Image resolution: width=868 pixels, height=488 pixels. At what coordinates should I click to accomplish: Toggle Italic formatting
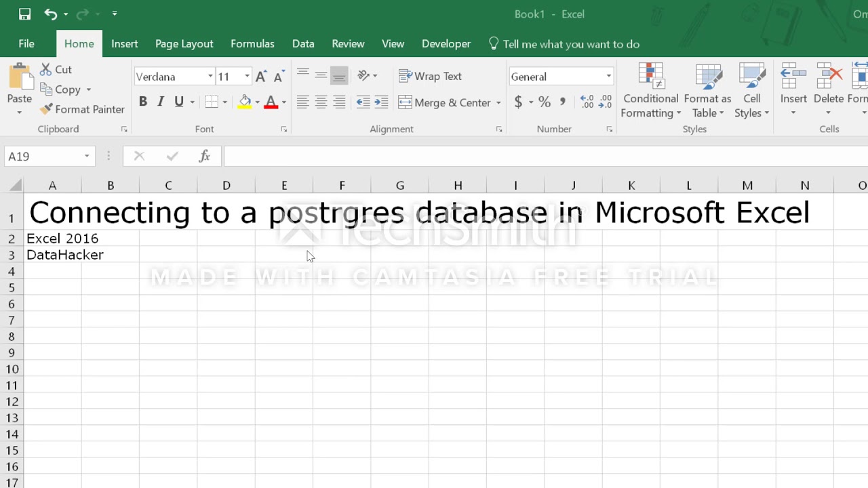pyautogui.click(x=161, y=102)
